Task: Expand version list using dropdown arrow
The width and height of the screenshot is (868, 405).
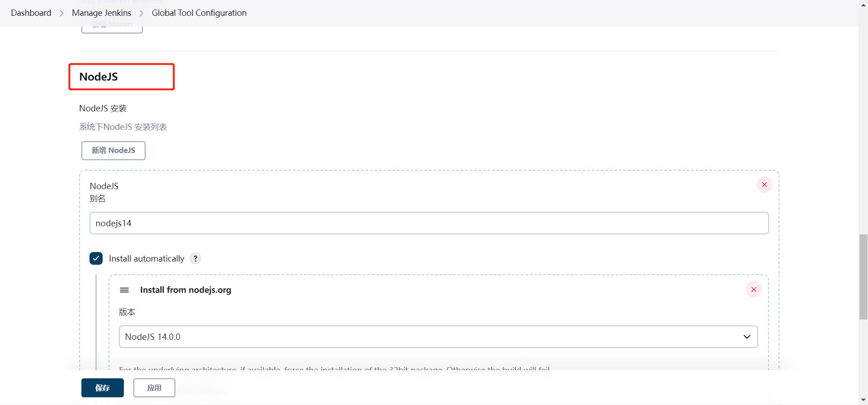Action: click(x=747, y=337)
